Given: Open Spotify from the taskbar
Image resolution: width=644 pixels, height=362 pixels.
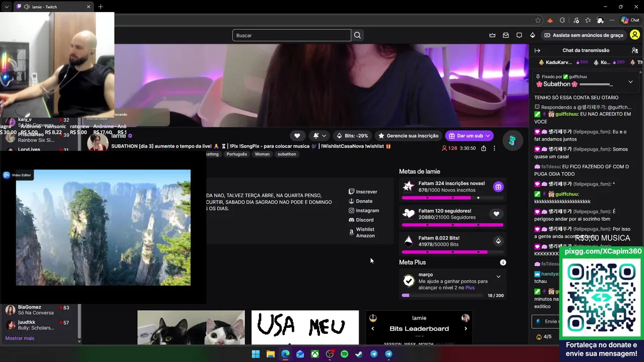Looking at the screenshot, I should pyautogui.click(x=344, y=354).
